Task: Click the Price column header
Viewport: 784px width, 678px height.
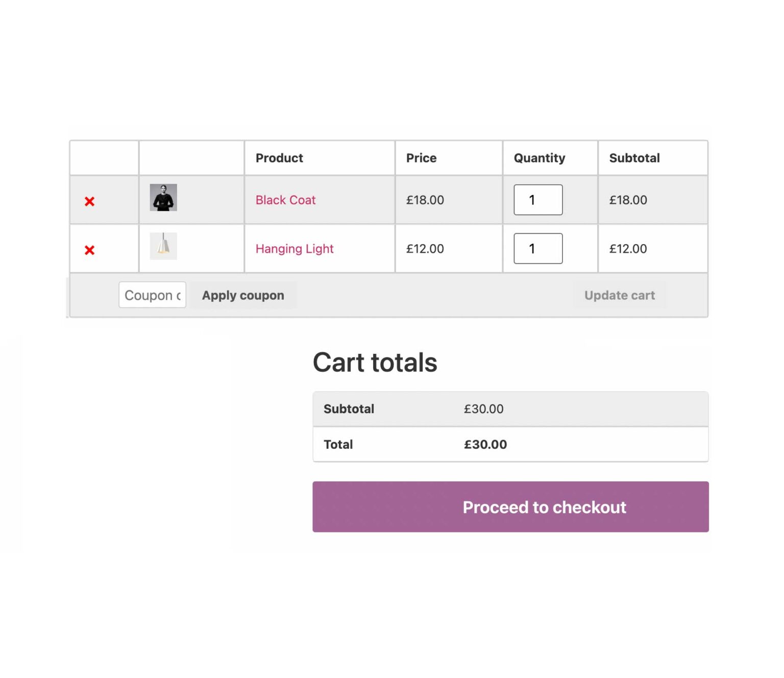Action: tap(421, 158)
